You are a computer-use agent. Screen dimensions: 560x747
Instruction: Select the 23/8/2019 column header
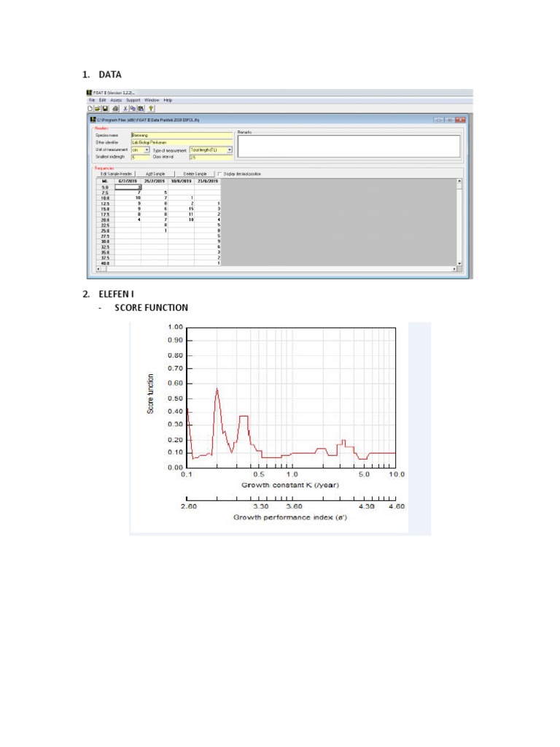coord(208,182)
